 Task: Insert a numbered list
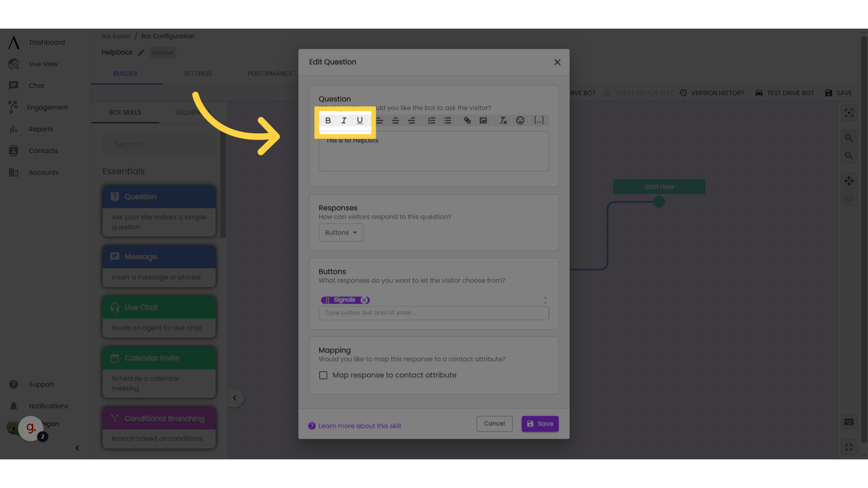pos(432,121)
